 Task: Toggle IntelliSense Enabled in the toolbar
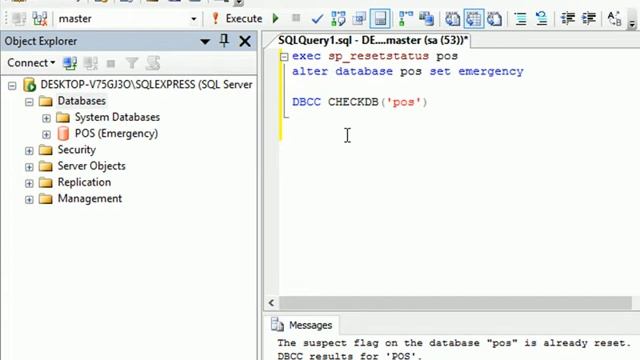tap(380, 19)
